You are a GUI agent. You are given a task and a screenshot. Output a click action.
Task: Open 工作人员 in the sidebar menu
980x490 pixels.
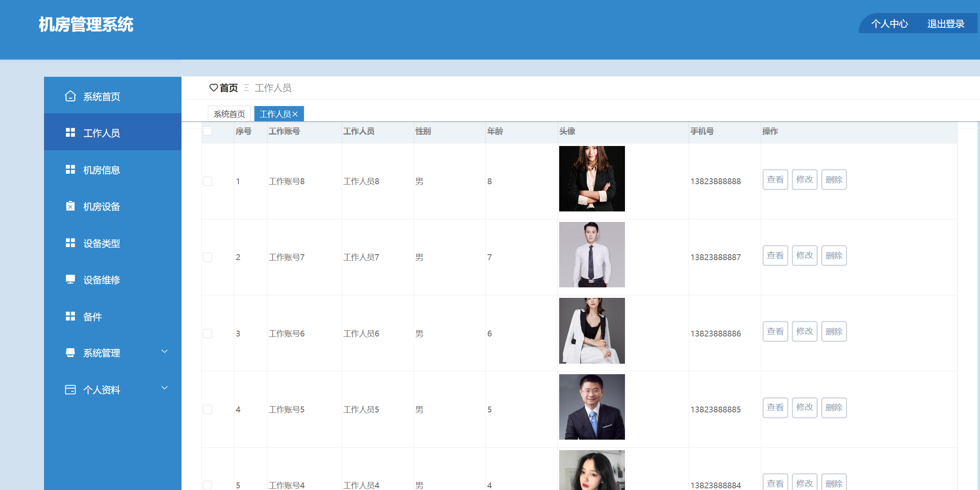pos(101,133)
